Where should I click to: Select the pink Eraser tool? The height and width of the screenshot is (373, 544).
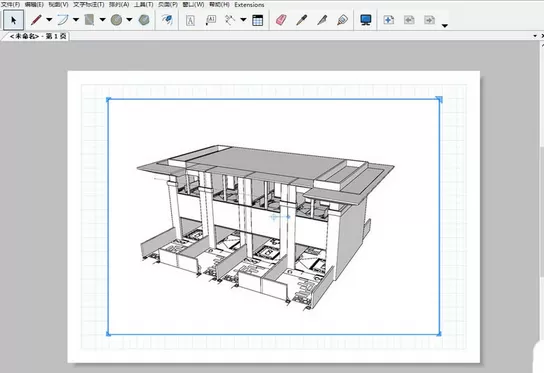pyautogui.click(x=281, y=20)
